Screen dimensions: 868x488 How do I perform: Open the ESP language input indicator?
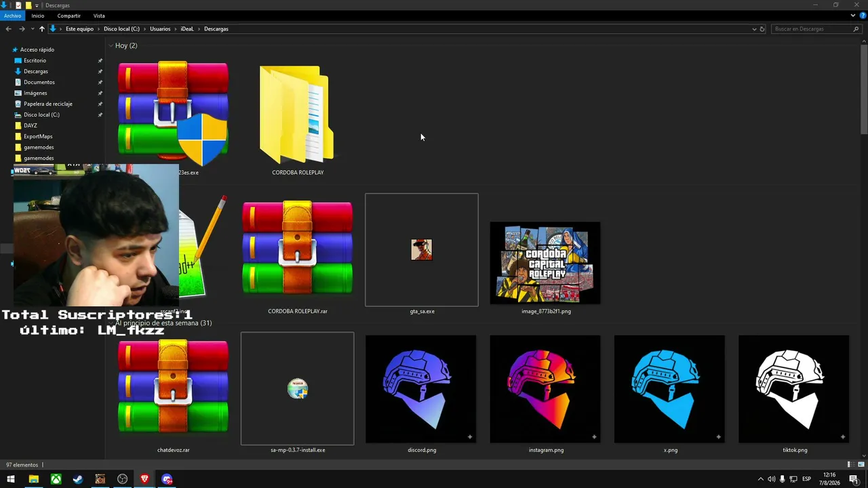coord(807,479)
